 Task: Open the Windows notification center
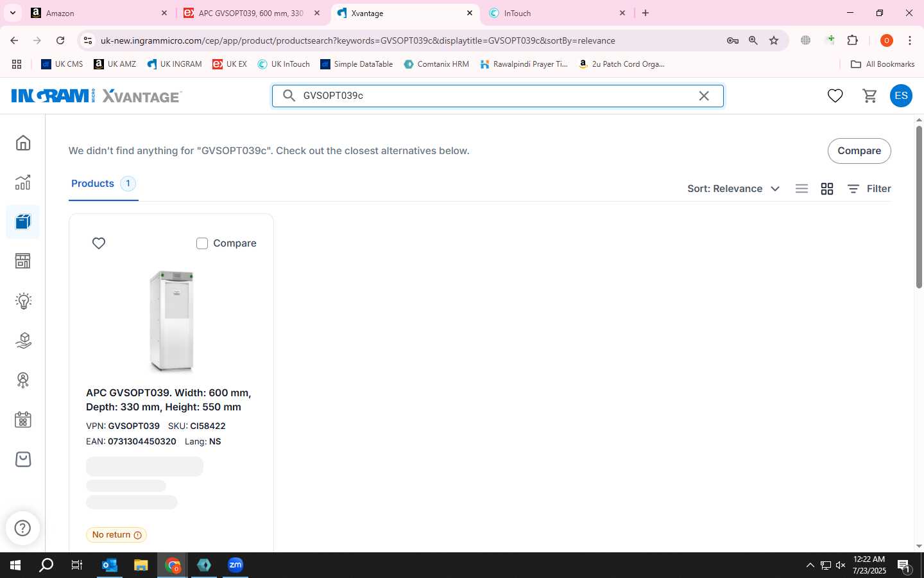click(904, 566)
